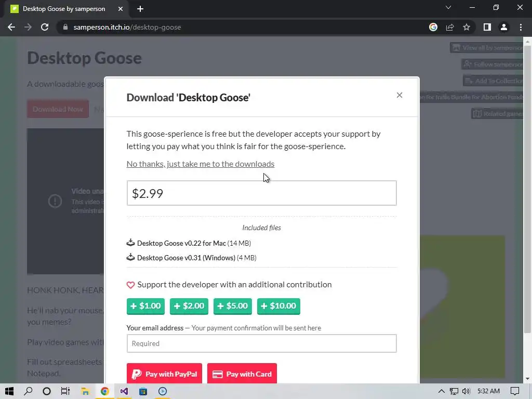Open the tab search dropdown chevron
This screenshot has width=532, height=399.
click(448, 7)
